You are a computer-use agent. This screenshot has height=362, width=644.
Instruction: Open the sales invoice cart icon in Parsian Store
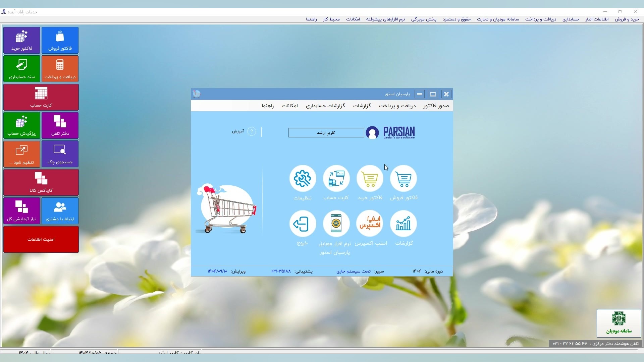(404, 179)
